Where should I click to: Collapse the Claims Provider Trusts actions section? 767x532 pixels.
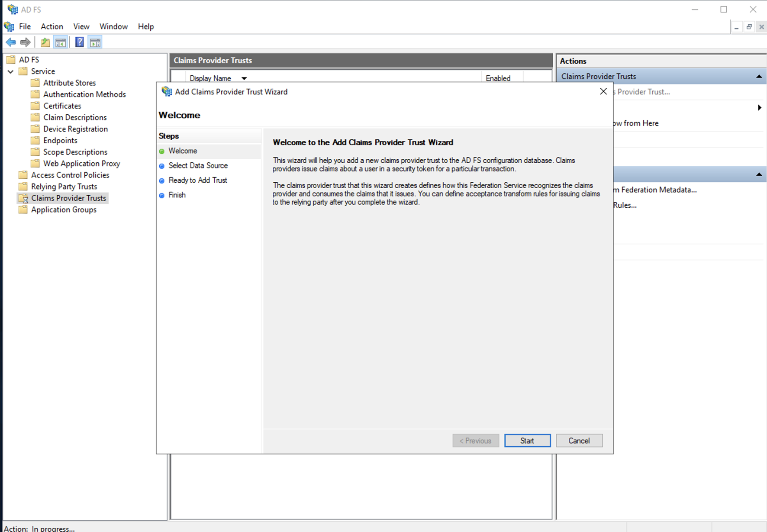tap(759, 77)
